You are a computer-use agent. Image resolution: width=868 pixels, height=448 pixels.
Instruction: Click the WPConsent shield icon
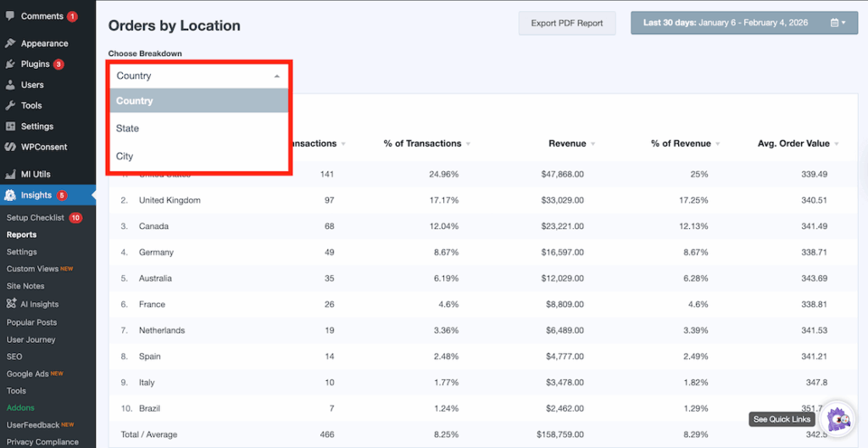pos(10,147)
